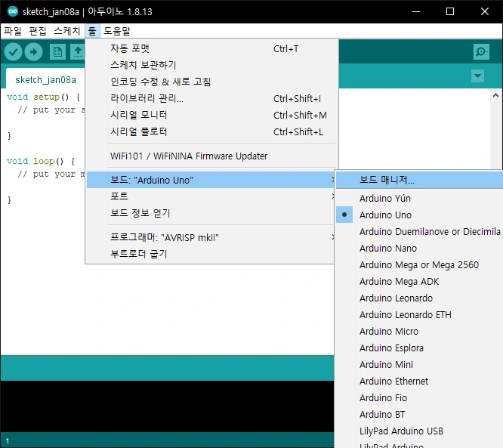Open 보드 매니저...
The width and height of the screenshot is (503, 448).
coord(419,180)
